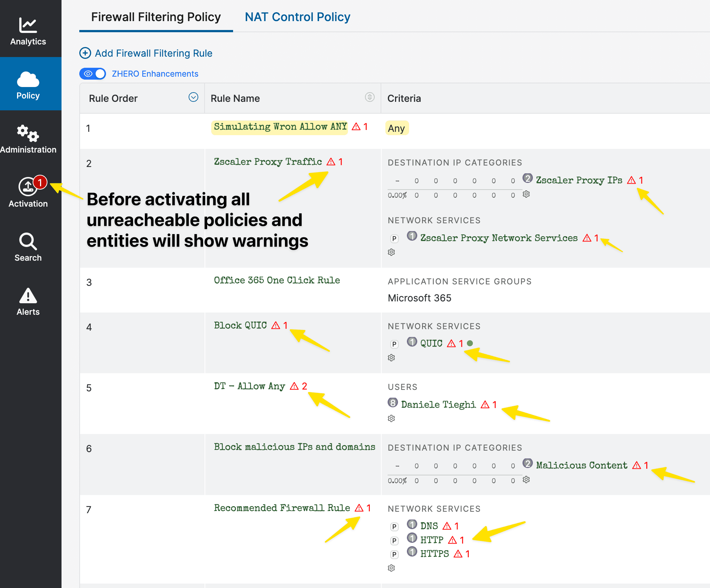The height and width of the screenshot is (588, 710).
Task: Click gear icon under Daniele Tieghi user
Action: coord(391,418)
